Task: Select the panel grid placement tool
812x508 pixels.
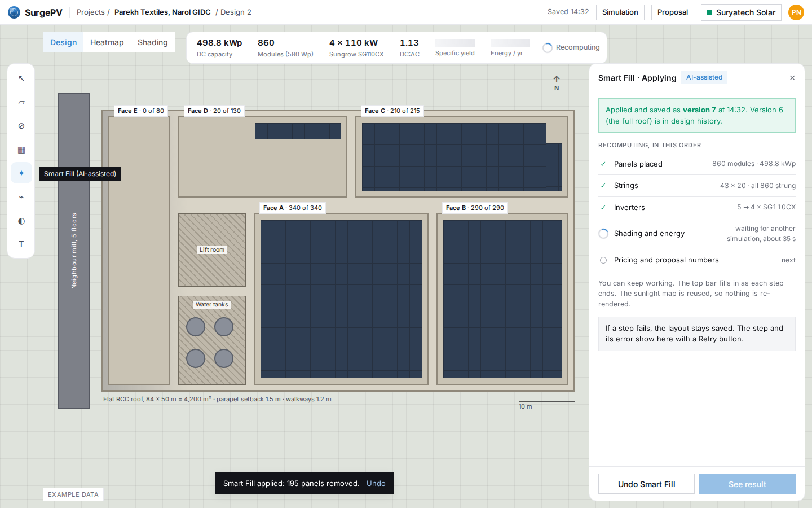Action: point(21,150)
